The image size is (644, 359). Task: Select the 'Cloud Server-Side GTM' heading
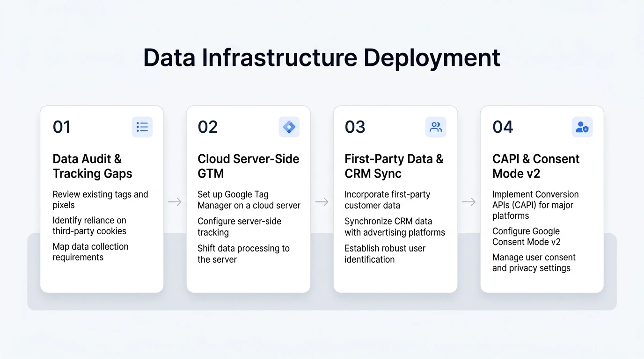pyautogui.click(x=248, y=166)
